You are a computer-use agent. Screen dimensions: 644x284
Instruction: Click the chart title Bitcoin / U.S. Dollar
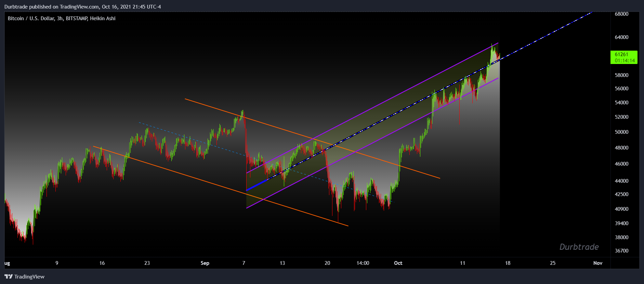[x=31, y=18]
